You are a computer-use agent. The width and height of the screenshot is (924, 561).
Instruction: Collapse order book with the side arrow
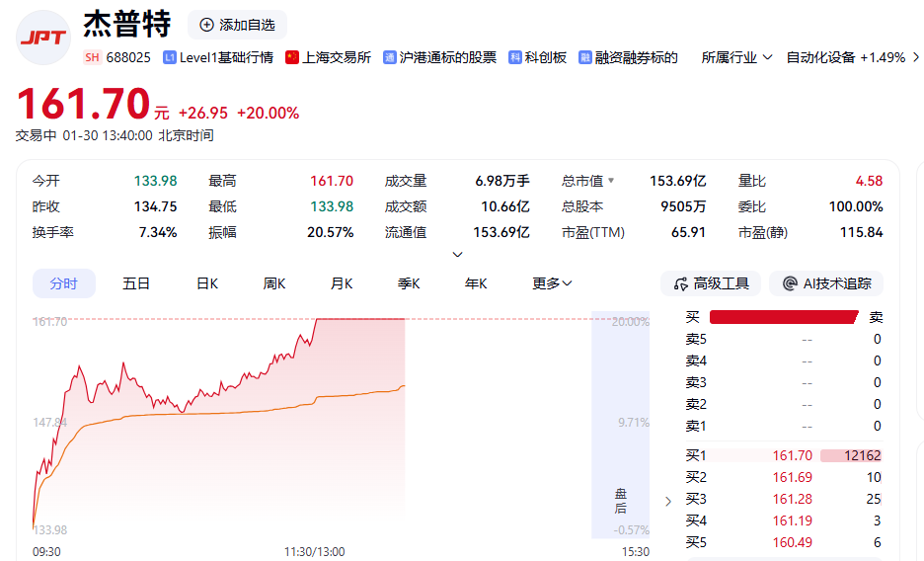point(668,501)
